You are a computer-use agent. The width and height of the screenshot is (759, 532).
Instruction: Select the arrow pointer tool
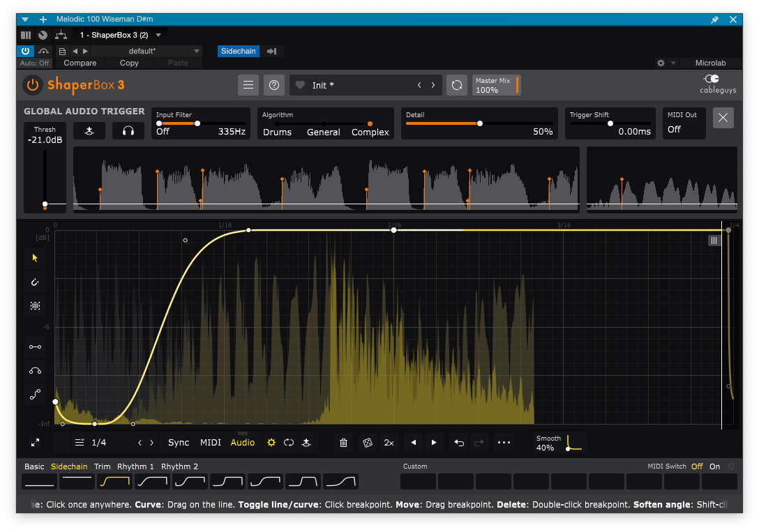coord(35,258)
